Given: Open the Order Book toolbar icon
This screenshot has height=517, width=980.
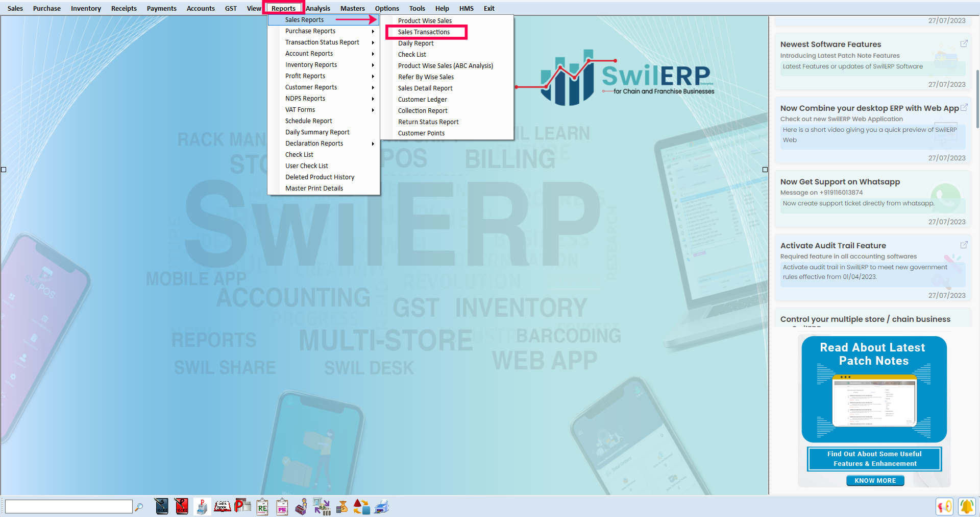Looking at the screenshot, I should 222,506.
